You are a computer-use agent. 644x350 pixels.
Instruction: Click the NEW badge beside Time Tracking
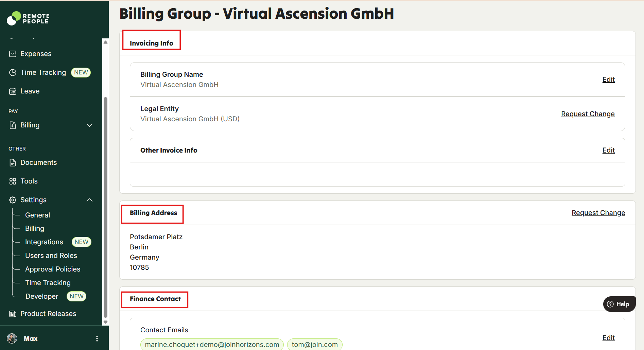click(81, 72)
